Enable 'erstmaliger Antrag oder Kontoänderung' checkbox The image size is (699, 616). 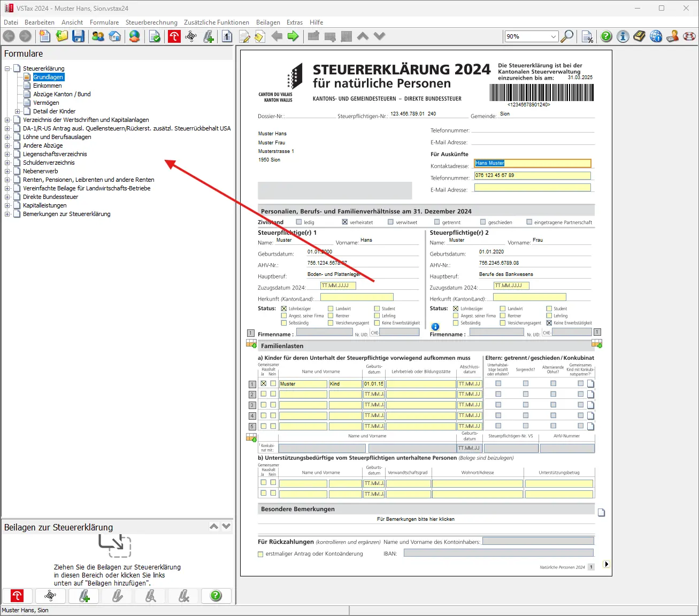(x=261, y=554)
